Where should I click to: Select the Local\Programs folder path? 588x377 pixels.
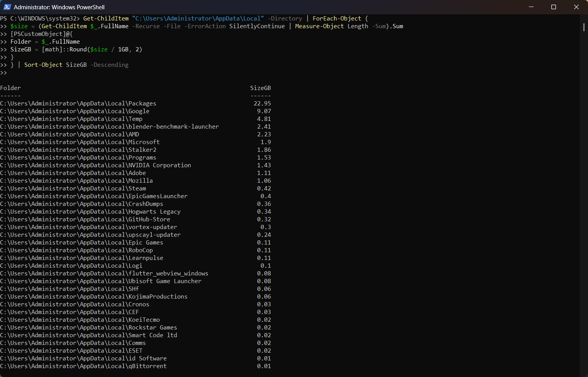pos(78,158)
